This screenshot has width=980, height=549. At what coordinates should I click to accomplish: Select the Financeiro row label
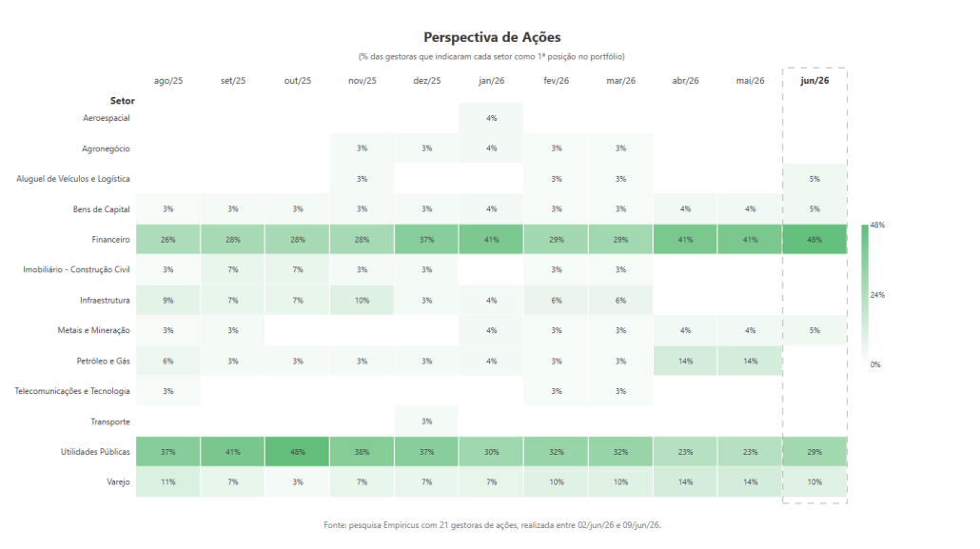click(x=110, y=240)
